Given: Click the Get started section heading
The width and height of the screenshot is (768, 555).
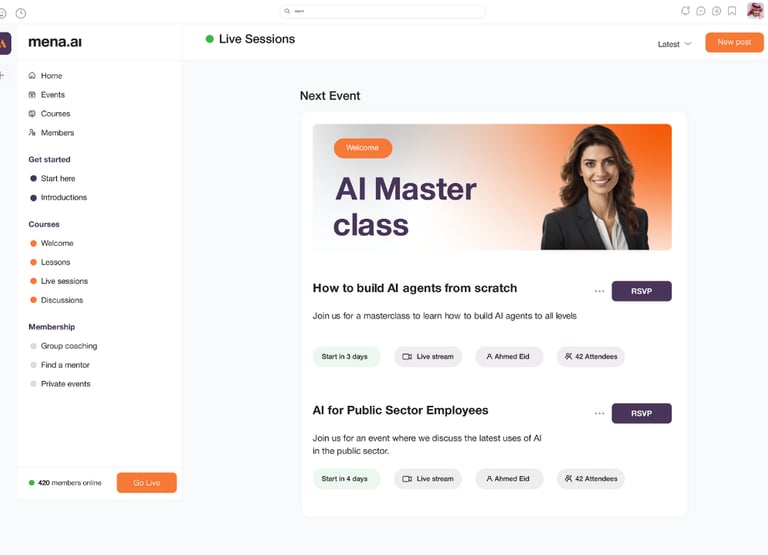Looking at the screenshot, I should click(x=49, y=160).
